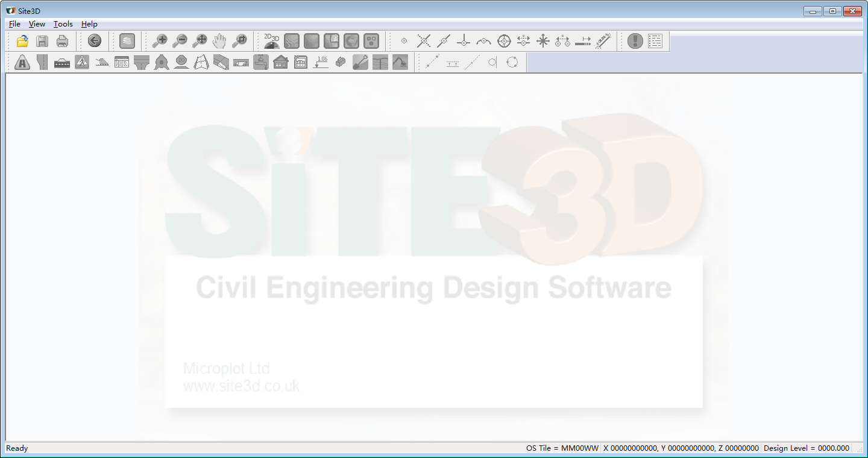Click the pedestrian crossing sign icon
Viewport: 868px width, 458px height.
[82, 62]
